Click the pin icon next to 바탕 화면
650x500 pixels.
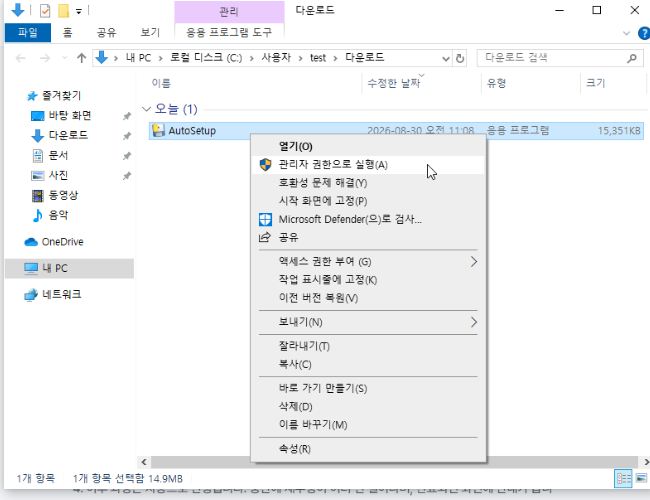point(127,116)
